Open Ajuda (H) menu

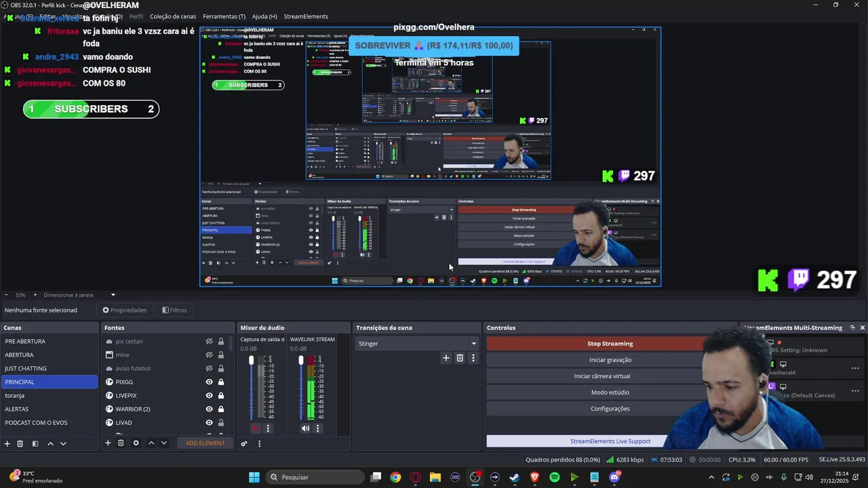tap(264, 16)
